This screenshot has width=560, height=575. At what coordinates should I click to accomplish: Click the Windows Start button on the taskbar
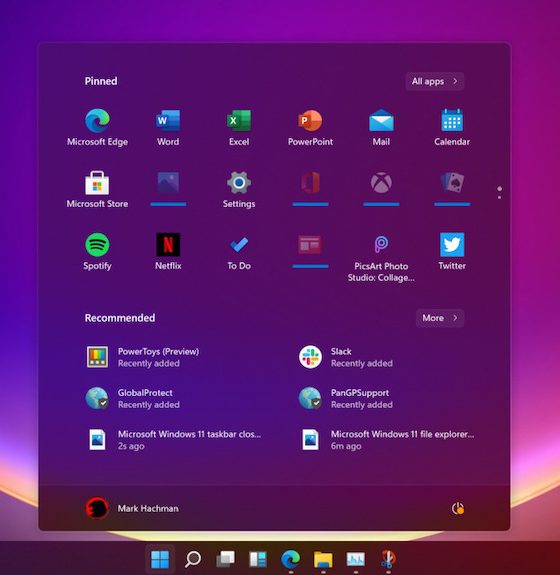pyautogui.click(x=160, y=559)
